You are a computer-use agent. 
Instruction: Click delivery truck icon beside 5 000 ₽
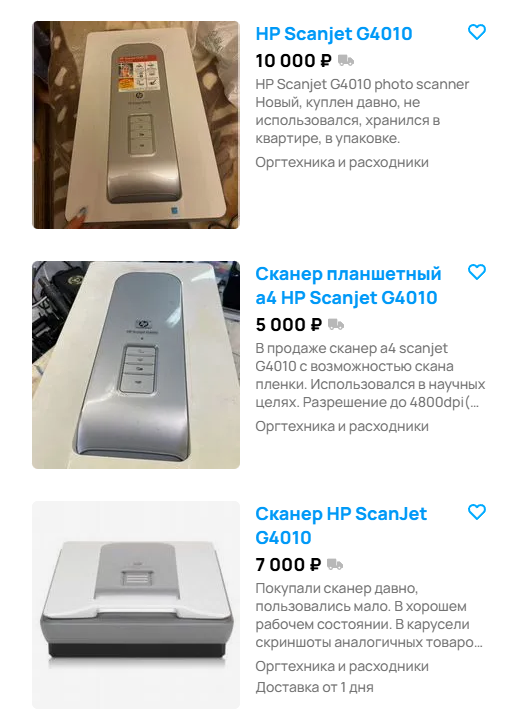(x=335, y=325)
